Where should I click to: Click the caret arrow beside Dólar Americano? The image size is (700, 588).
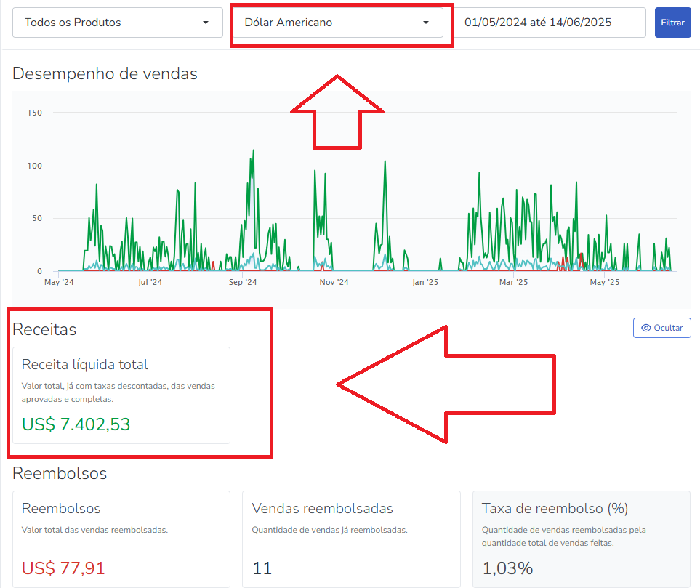pos(426,23)
